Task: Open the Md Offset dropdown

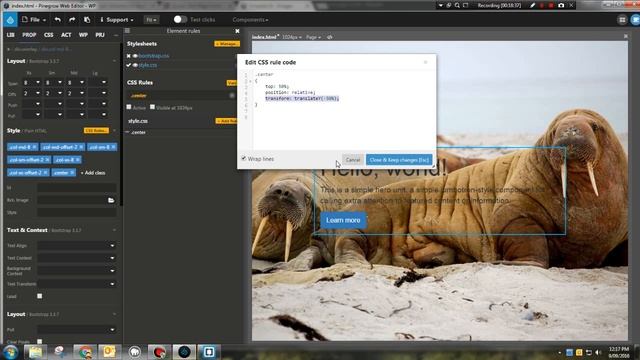Action: pyautogui.click(x=76, y=93)
